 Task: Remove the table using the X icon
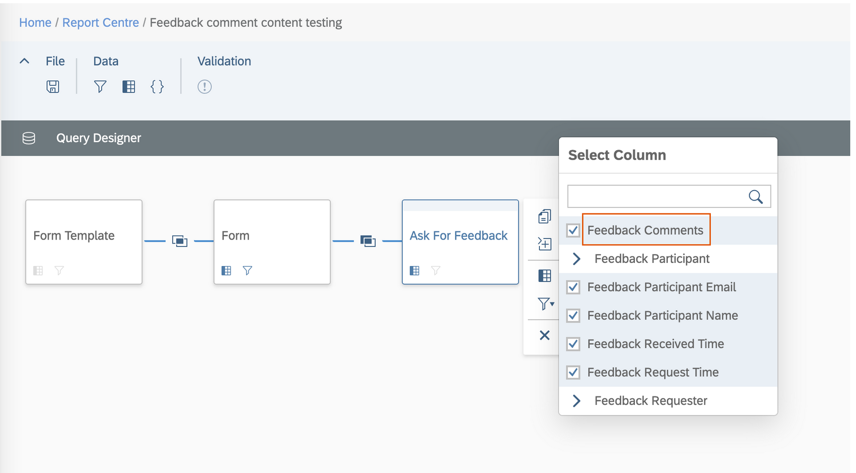pyautogui.click(x=544, y=335)
